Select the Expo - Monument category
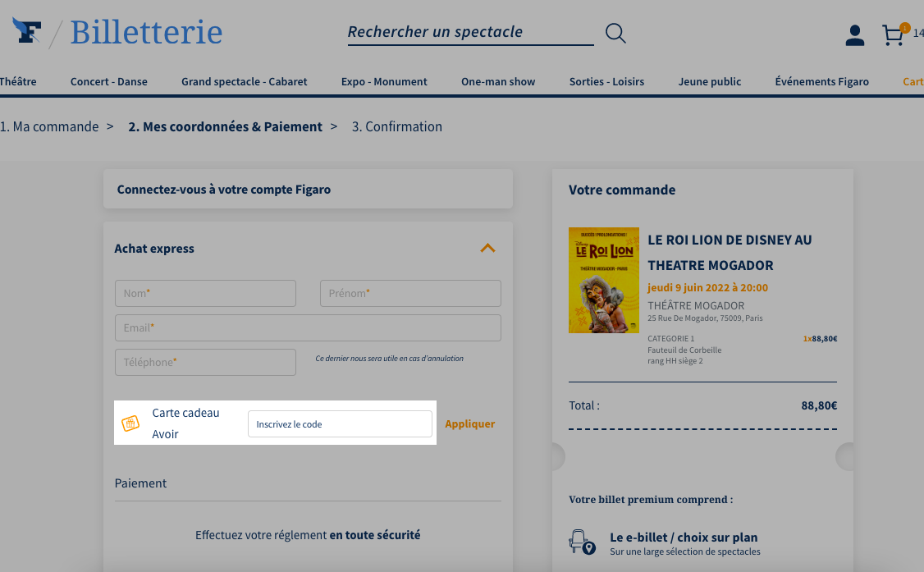The height and width of the screenshot is (572, 924). (384, 81)
